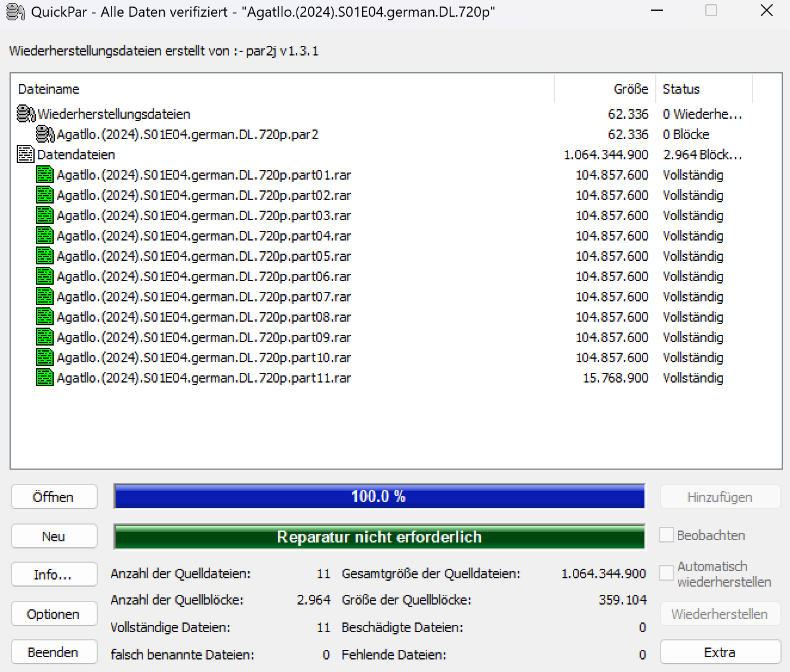Select file name ending part08.rar
Screen dimensions: 790x672
[204, 317]
